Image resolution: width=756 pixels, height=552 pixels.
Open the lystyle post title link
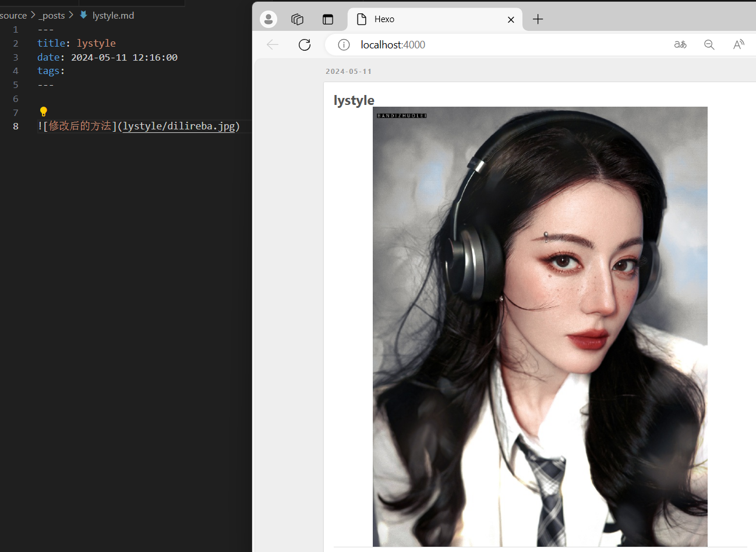click(354, 100)
